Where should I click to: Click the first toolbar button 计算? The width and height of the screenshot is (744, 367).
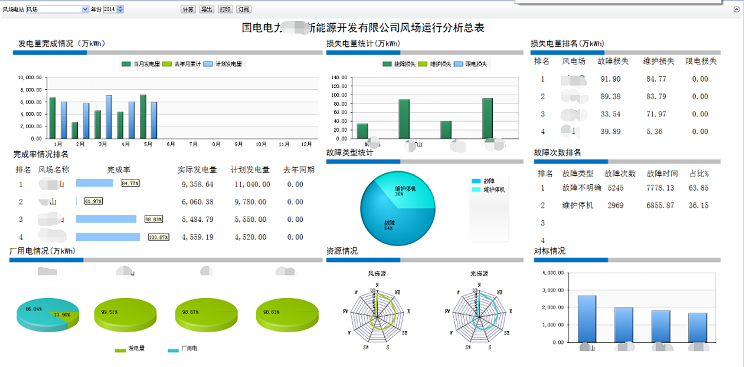[x=188, y=9]
